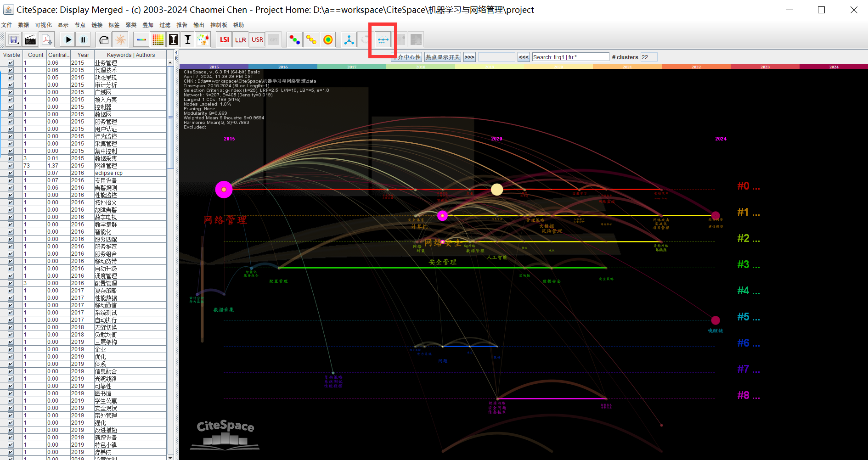Click the large magenta 网络管理 node
Screen dimensions: 868x460
coord(224,190)
